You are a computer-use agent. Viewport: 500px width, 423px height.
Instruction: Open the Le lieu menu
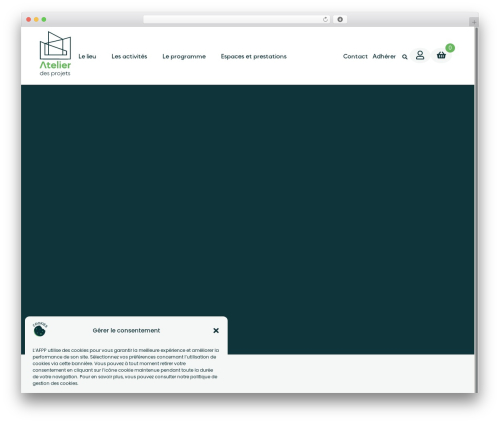(87, 57)
